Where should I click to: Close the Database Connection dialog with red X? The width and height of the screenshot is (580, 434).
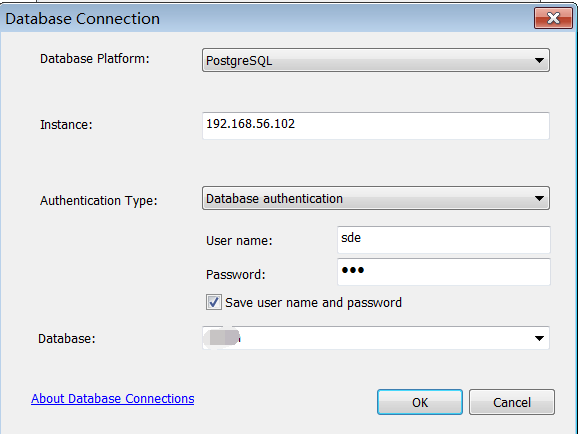pos(553,18)
